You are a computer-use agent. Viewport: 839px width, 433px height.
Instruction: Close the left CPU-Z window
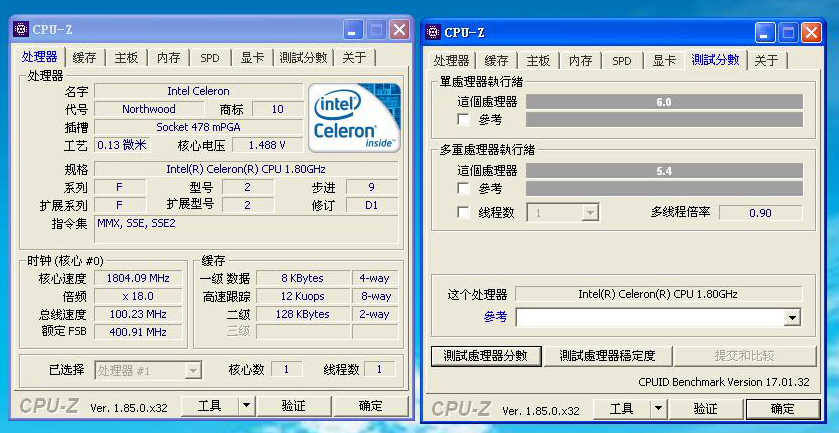click(399, 30)
